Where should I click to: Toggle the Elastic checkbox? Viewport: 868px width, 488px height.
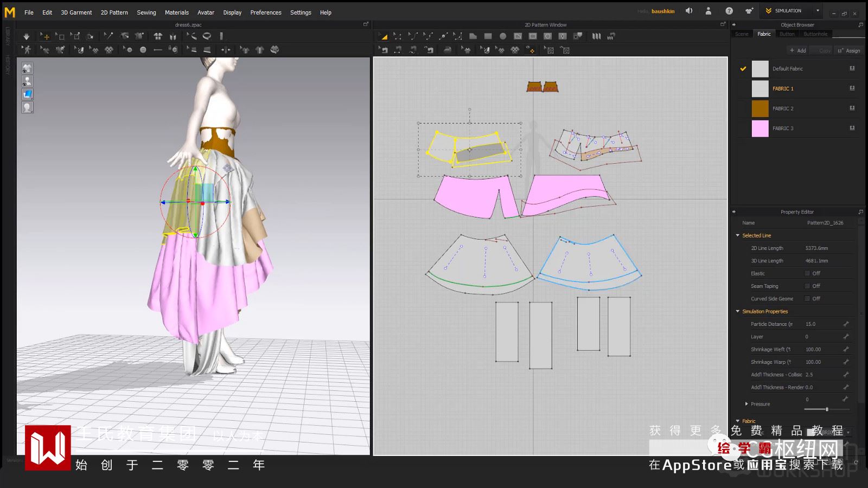(807, 273)
